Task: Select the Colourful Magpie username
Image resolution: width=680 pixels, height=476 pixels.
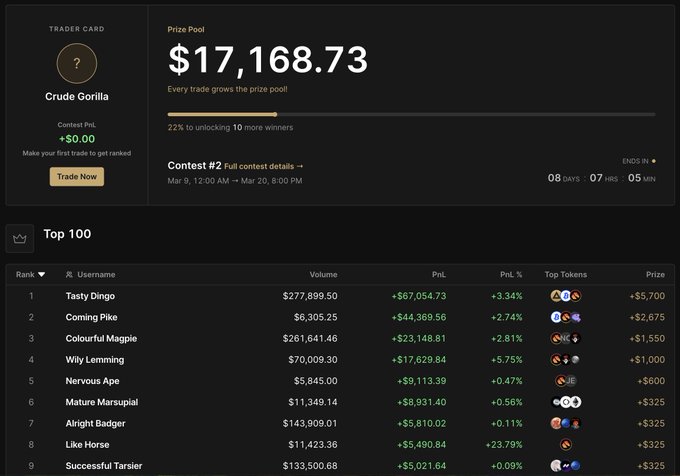Action: click(101, 339)
